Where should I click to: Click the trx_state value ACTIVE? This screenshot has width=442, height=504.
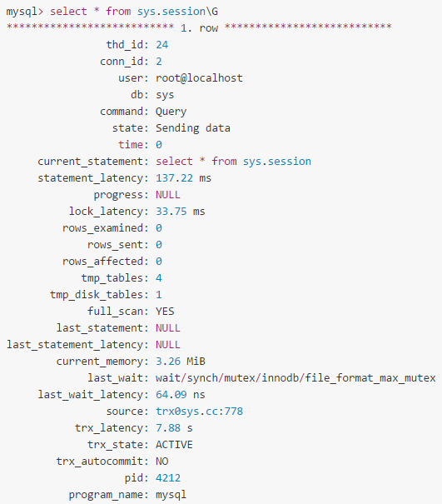point(174,445)
